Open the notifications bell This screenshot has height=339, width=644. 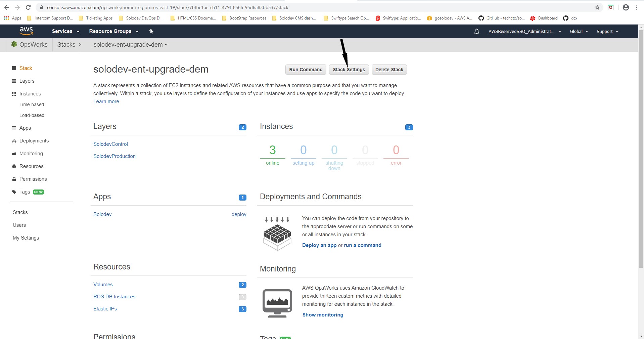[476, 31]
